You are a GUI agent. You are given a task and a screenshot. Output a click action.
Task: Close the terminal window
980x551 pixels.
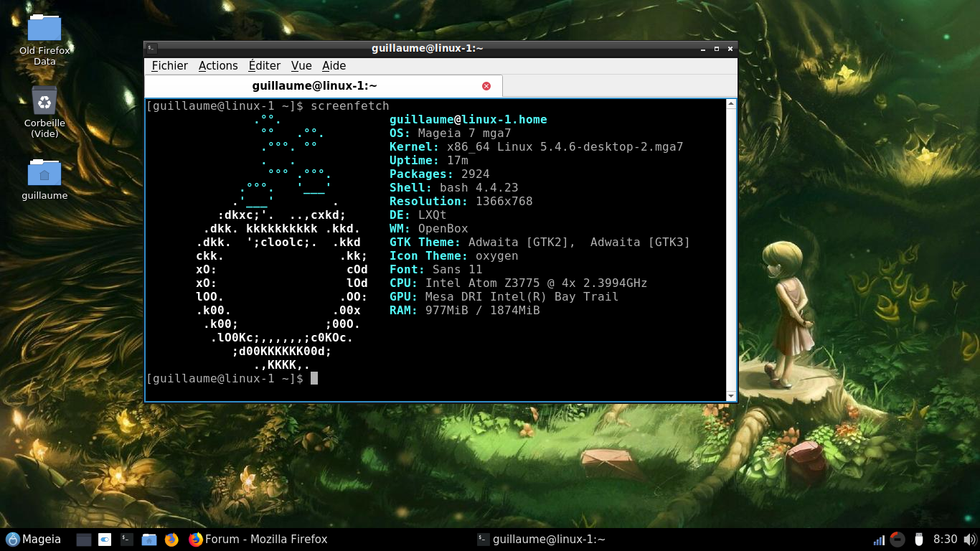730,49
